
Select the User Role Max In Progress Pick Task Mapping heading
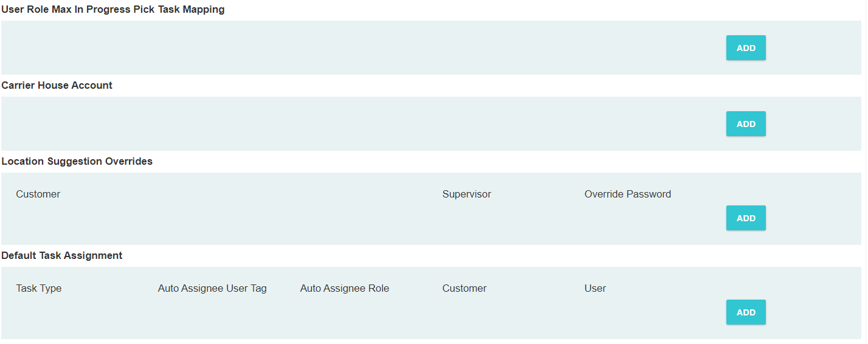tap(113, 10)
